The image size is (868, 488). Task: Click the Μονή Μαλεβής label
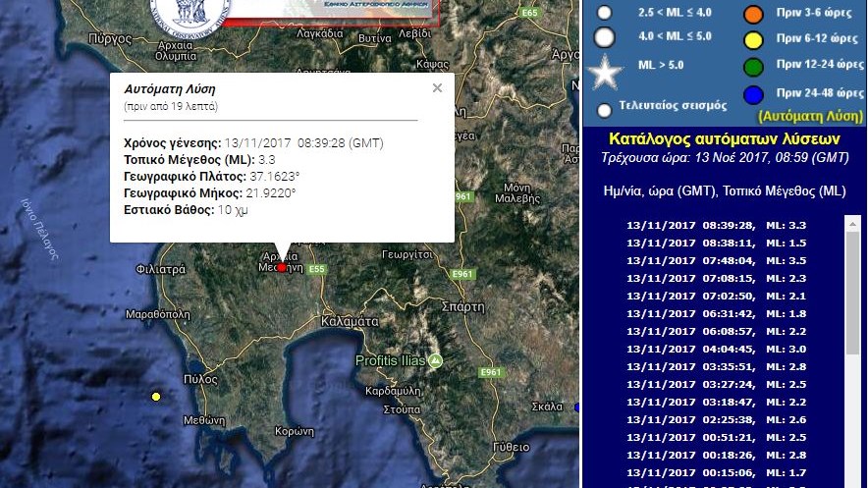pos(517,193)
